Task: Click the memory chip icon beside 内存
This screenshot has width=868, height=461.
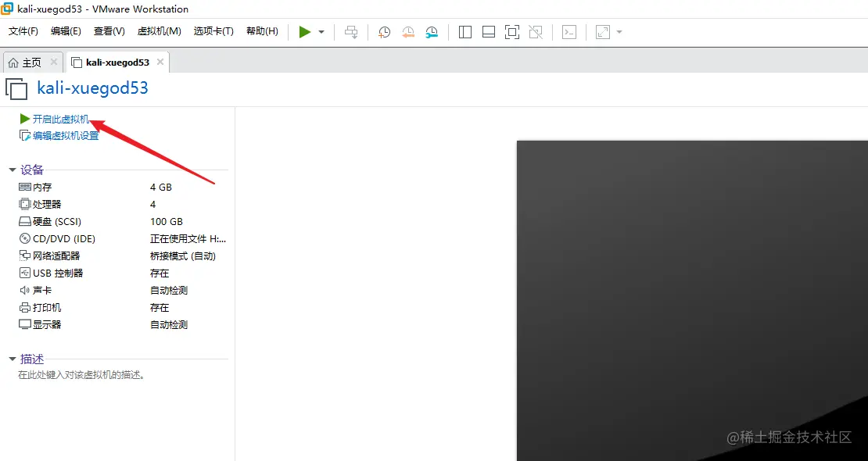Action: coord(24,187)
